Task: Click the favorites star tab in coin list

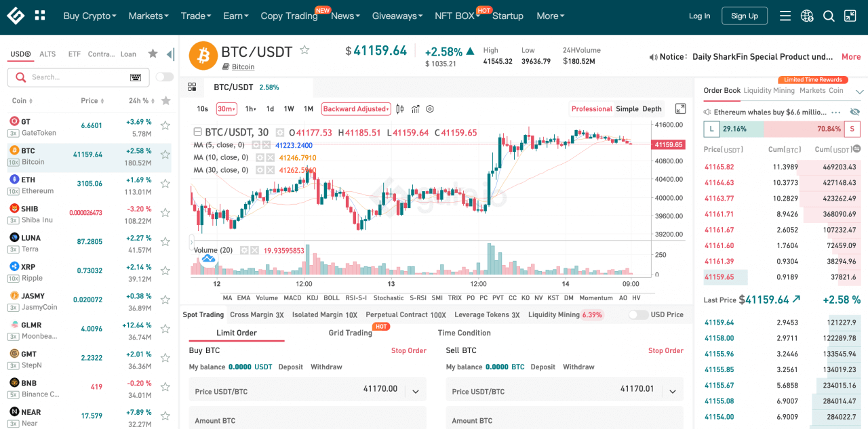Action: point(153,54)
